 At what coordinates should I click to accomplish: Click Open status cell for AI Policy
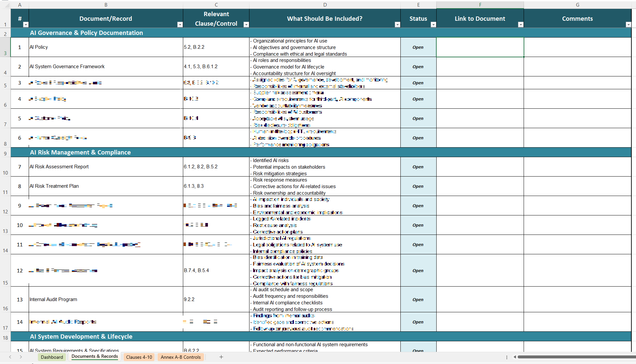click(418, 47)
